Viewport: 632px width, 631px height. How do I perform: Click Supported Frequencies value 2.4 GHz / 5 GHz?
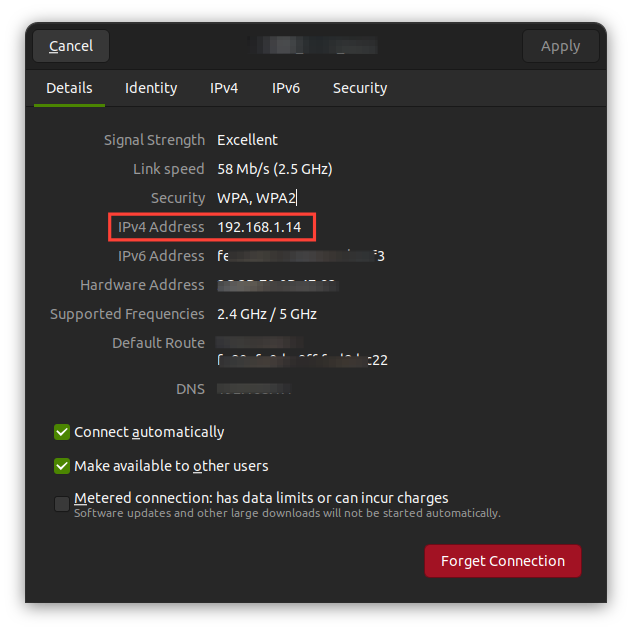pos(267,314)
